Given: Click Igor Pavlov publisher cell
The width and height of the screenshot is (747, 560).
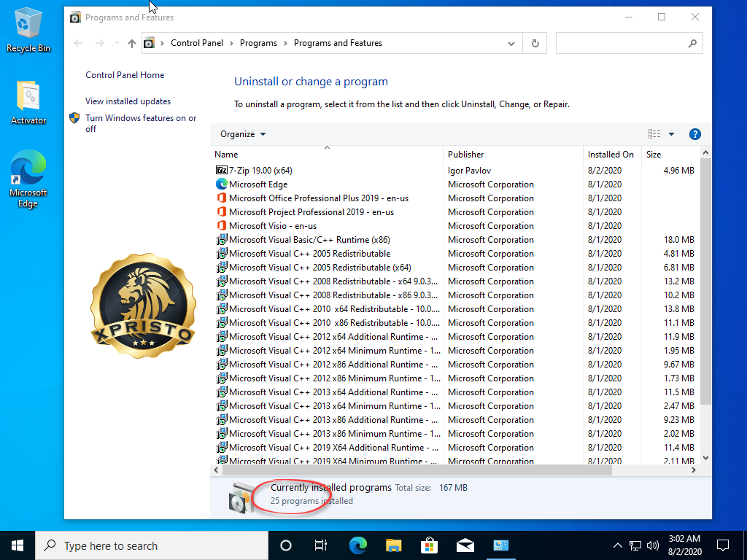Looking at the screenshot, I should (469, 171).
